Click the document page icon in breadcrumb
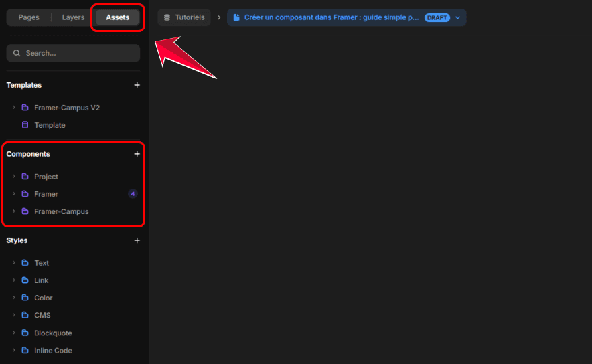This screenshot has height=364, width=592. click(x=236, y=17)
